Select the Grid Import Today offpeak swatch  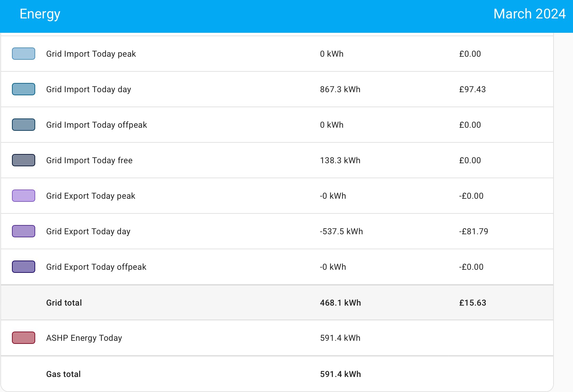(x=24, y=125)
